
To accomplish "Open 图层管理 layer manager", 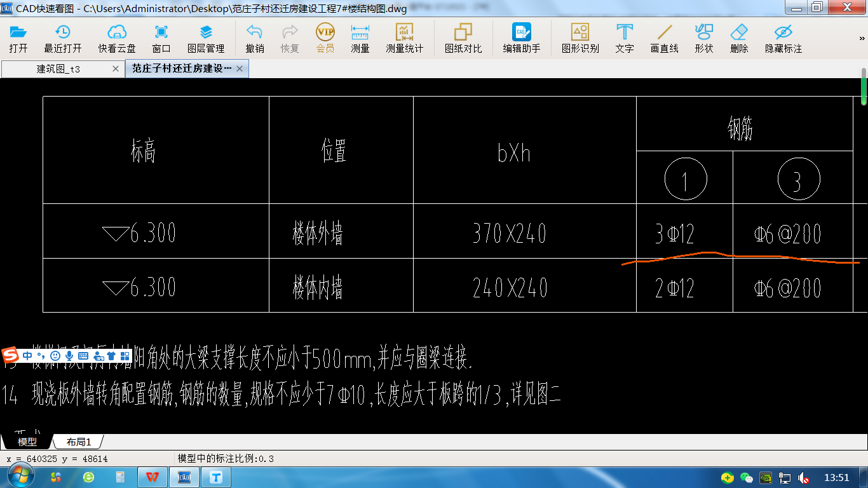I will tap(206, 38).
